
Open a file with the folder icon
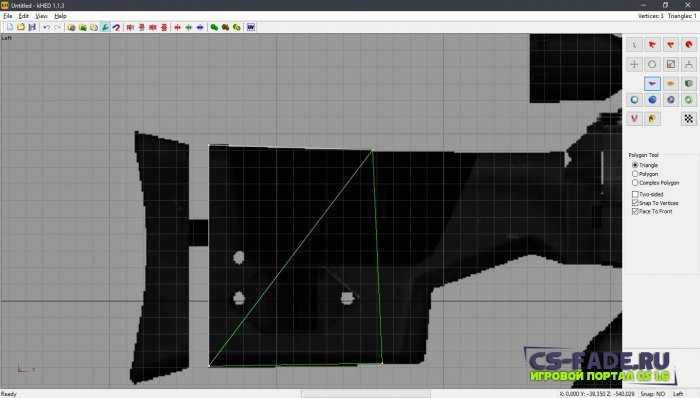(x=21, y=27)
